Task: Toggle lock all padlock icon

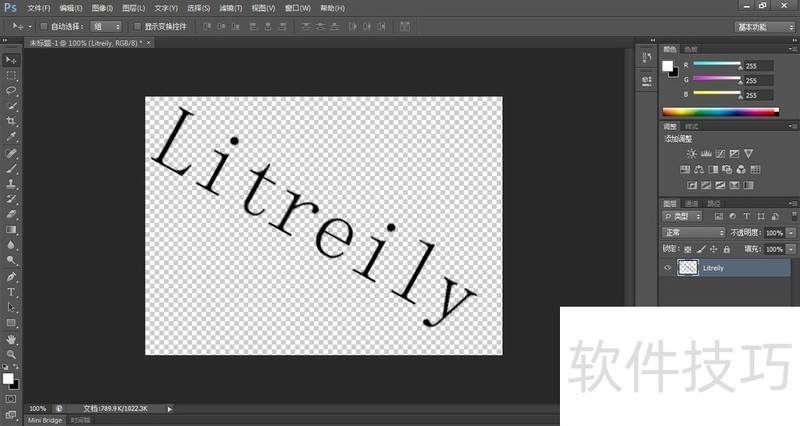Action: pyautogui.click(x=727, y=249)
